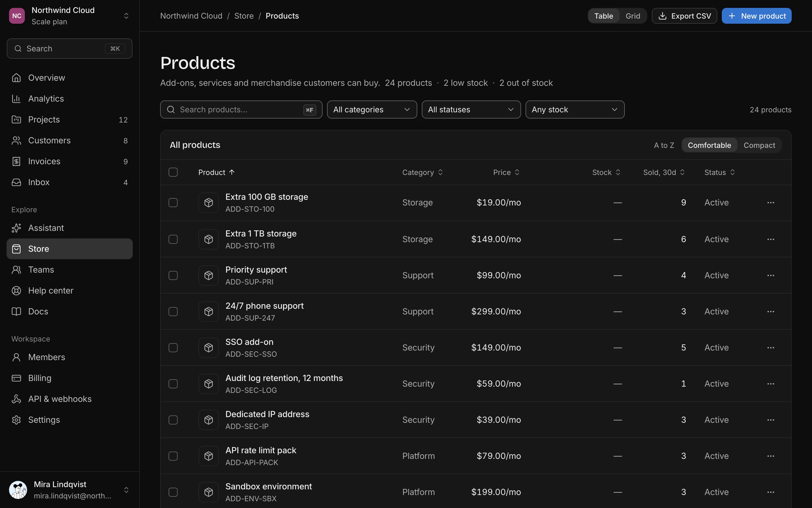
Task: Switch to Grid view
Action: [x=633, y=16]
